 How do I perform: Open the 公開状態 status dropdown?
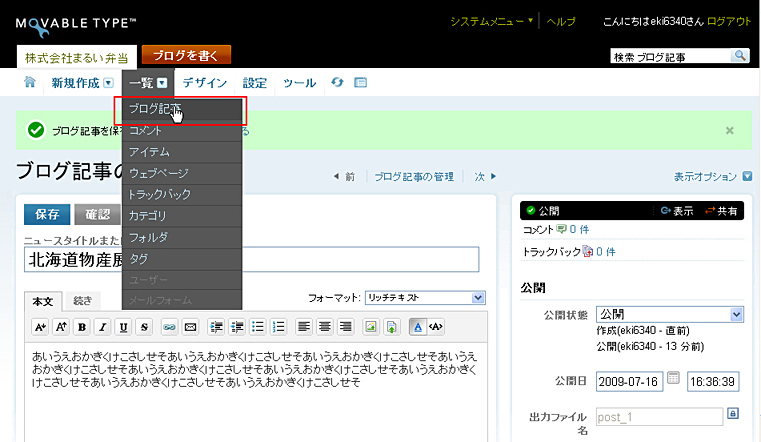(669, 314)
